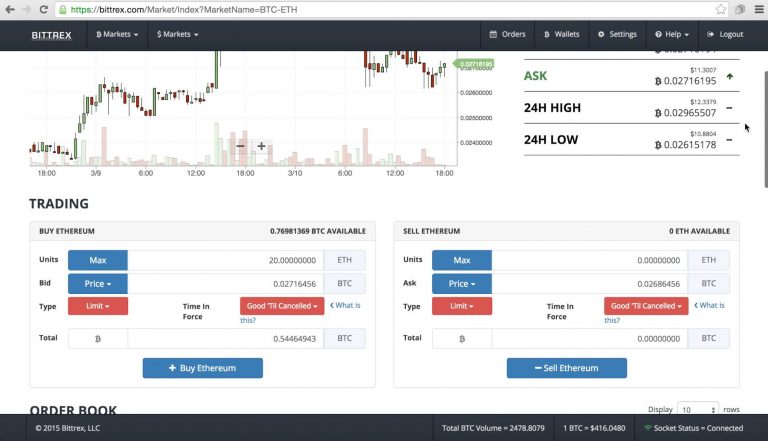The height and width of the screenshot is (441, 768).
Task: Click the green up arrow next to ASK
Action: pyautogui.click(x=730, y=76)
